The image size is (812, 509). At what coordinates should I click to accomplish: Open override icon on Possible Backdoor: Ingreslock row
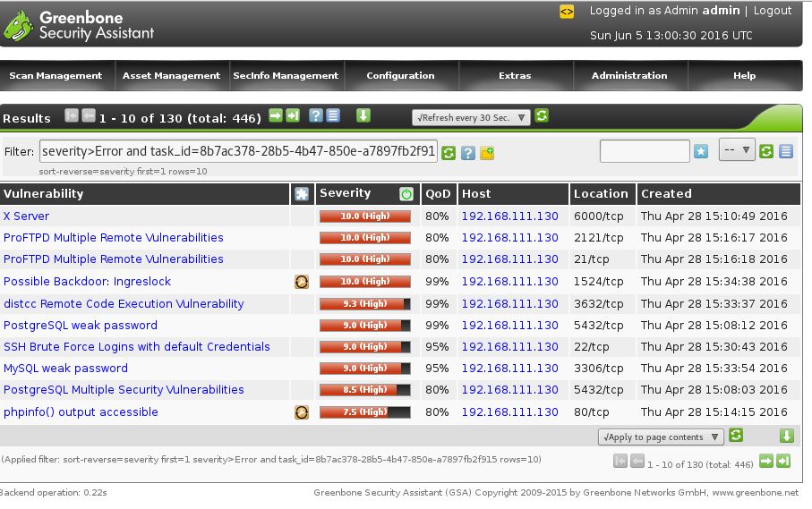302,282
